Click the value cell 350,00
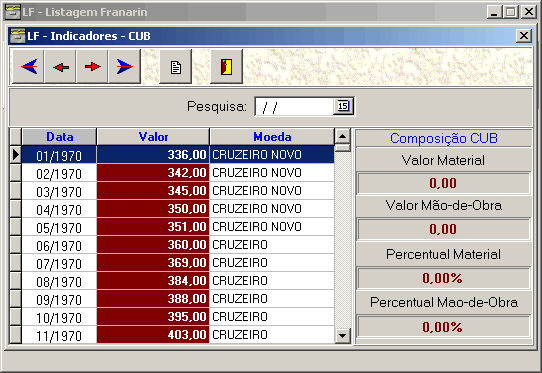Viewport: 542px width, 373px height. click(x=153, y=208)
